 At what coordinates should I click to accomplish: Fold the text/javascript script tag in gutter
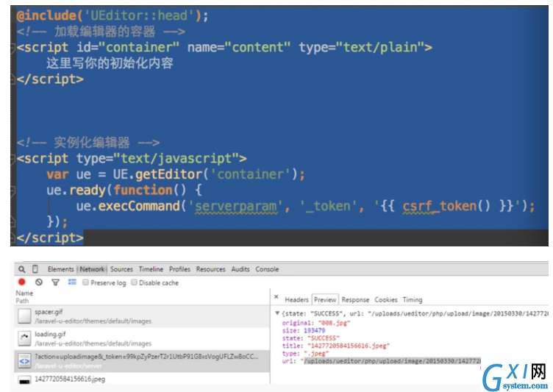coord(13,158)
